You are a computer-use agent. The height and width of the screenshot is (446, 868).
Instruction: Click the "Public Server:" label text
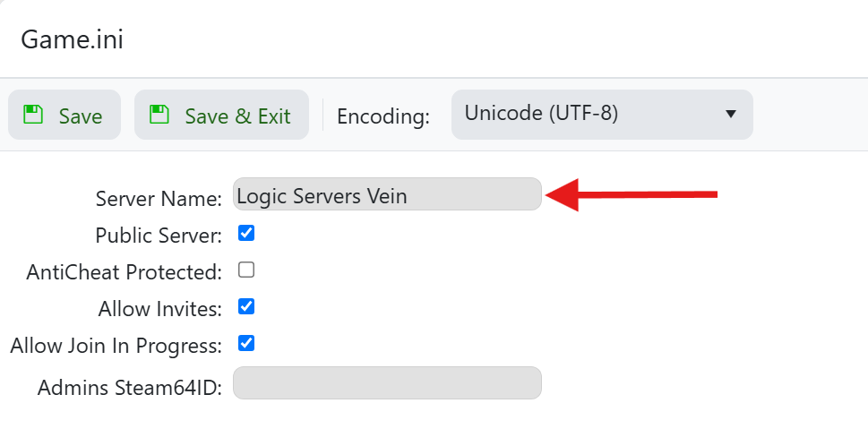(x=159, y=236)
